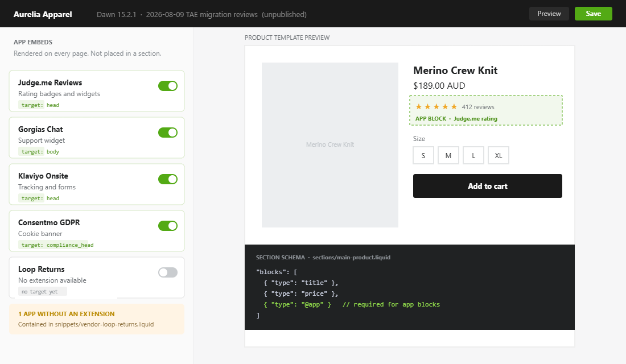Click the '412 reviews' text

click(x=478, y=107)
